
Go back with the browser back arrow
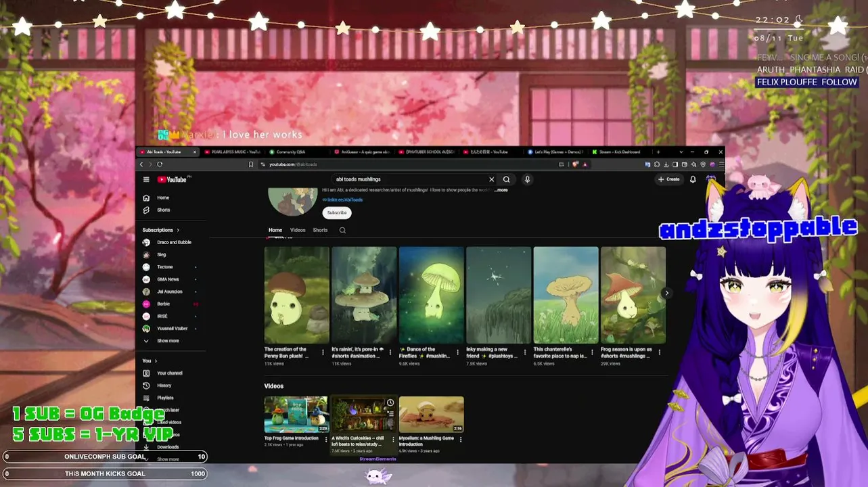coord(141,164)
